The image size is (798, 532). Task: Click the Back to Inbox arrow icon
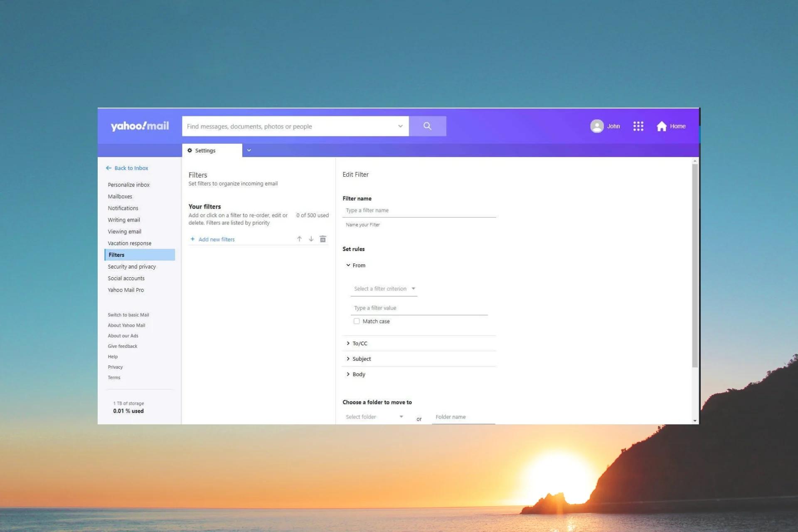click(x=109, y=167)
